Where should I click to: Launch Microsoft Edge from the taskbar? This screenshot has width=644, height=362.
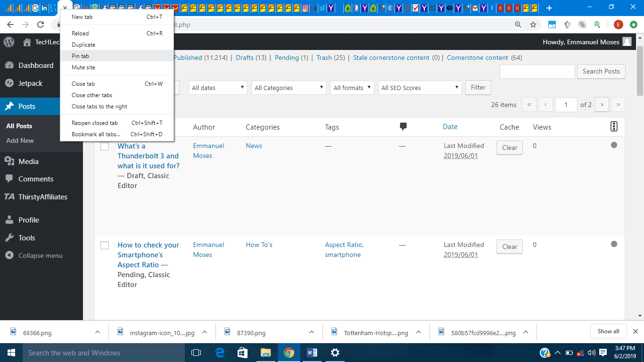click(220, 353)
